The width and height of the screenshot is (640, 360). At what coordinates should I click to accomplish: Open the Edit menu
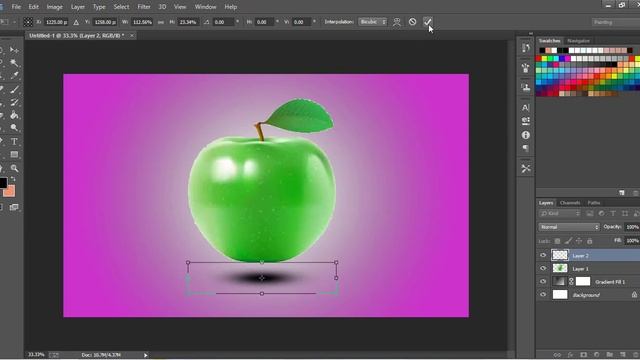point(33,7)
